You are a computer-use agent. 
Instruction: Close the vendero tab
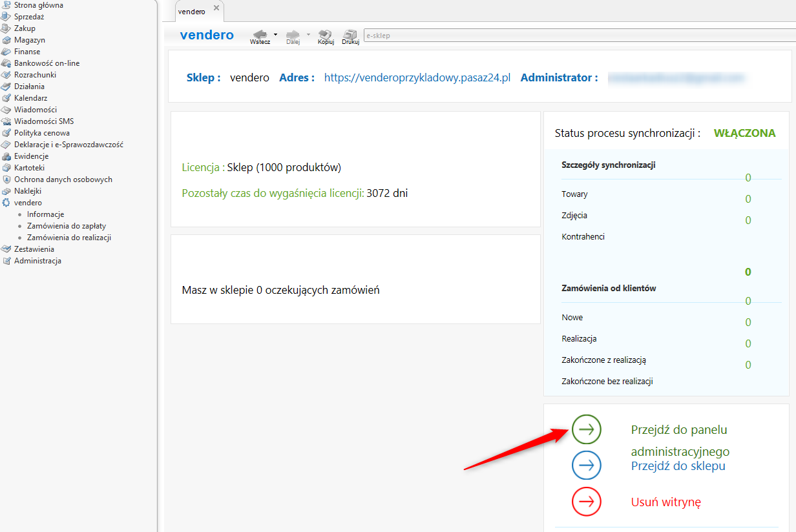click(x=216, y=8)
